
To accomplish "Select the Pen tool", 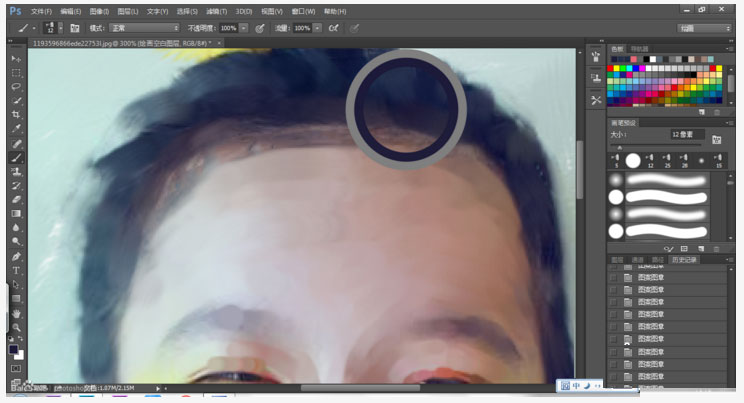I will [16, 257].
